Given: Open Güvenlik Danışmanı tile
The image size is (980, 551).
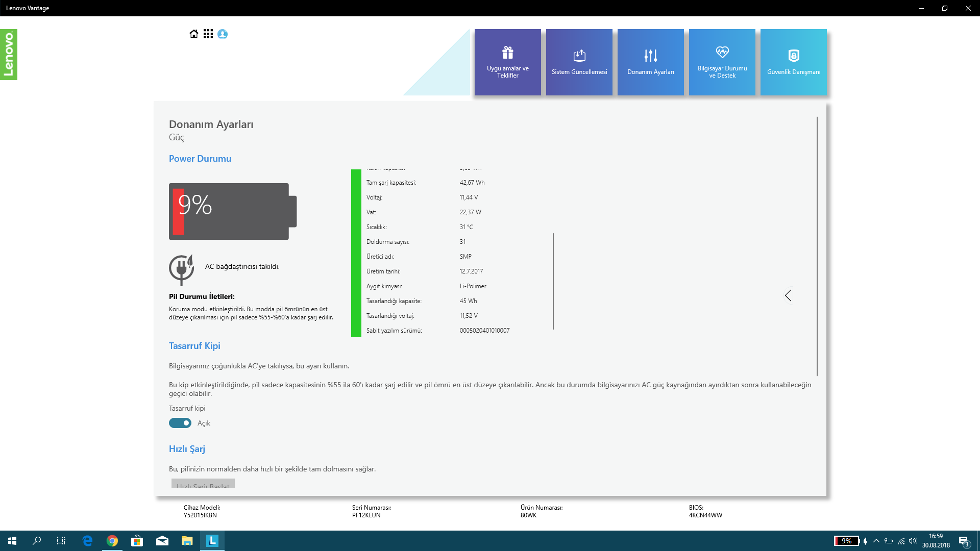Looking at the screenshot, I should (x=793, y=62).
